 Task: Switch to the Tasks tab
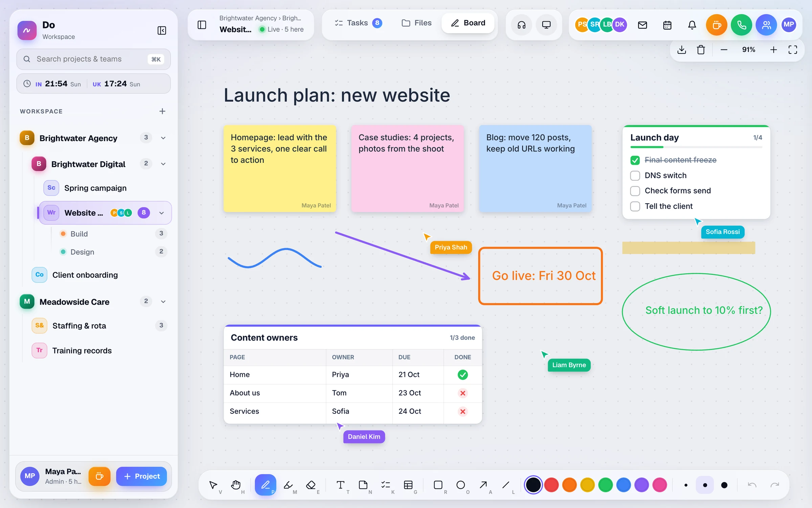[x=358, y=23]
